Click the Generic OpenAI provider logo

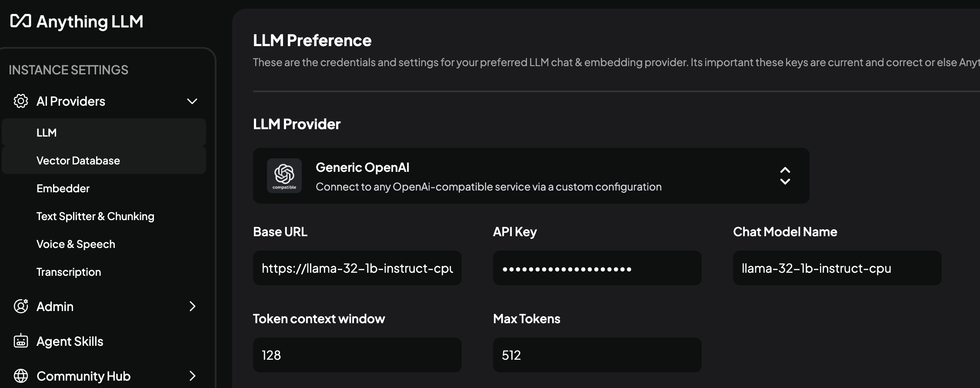284,176
